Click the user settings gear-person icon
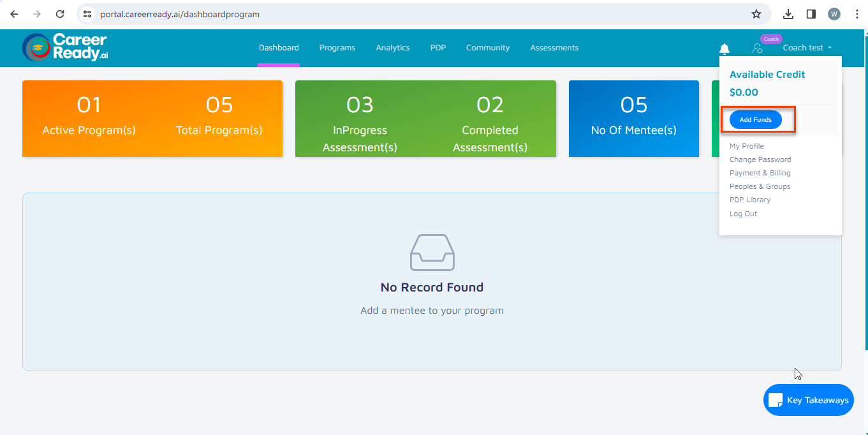868x435 pixels. 757,48
